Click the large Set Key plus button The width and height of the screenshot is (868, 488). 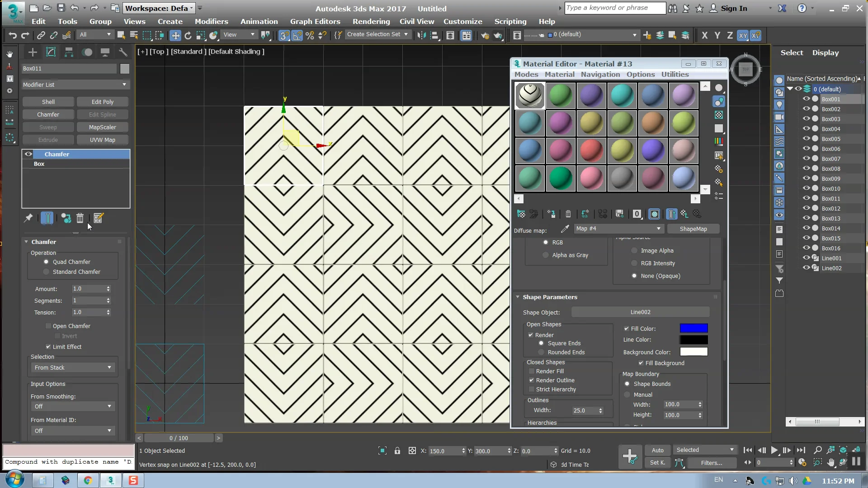point(630,456)
